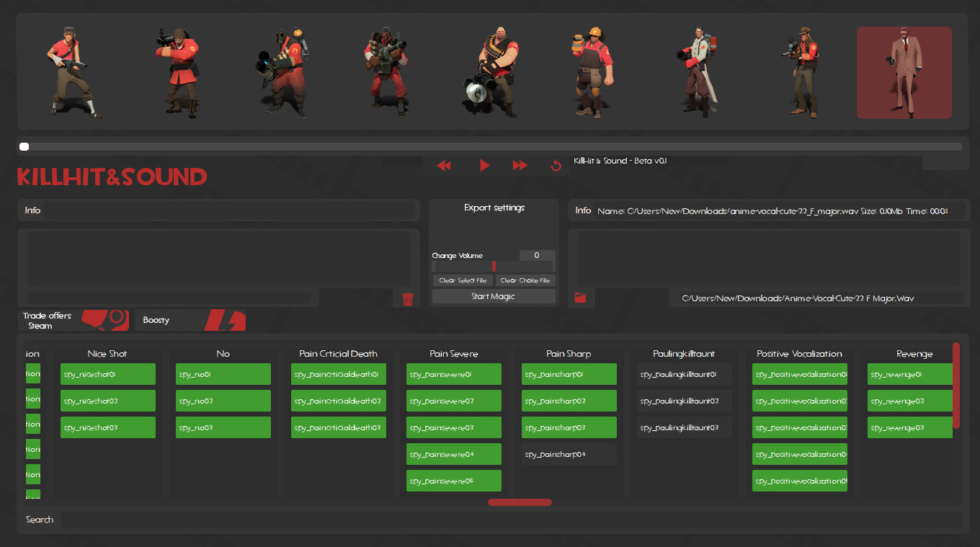This screenshot has height=547, width=980.
Task: Enable the spy_paulingkilltaunt01 sound entry
Action: [684, 374]
